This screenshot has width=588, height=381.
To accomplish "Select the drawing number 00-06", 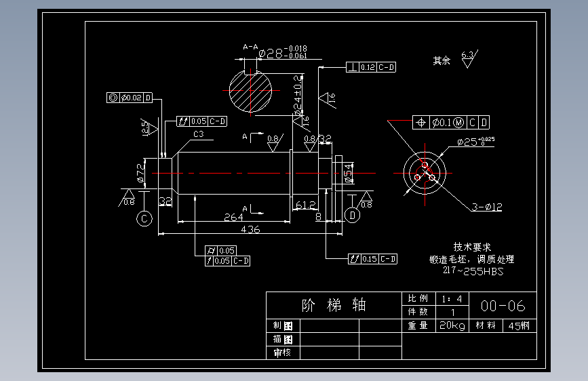I will [x=503, y=306].
